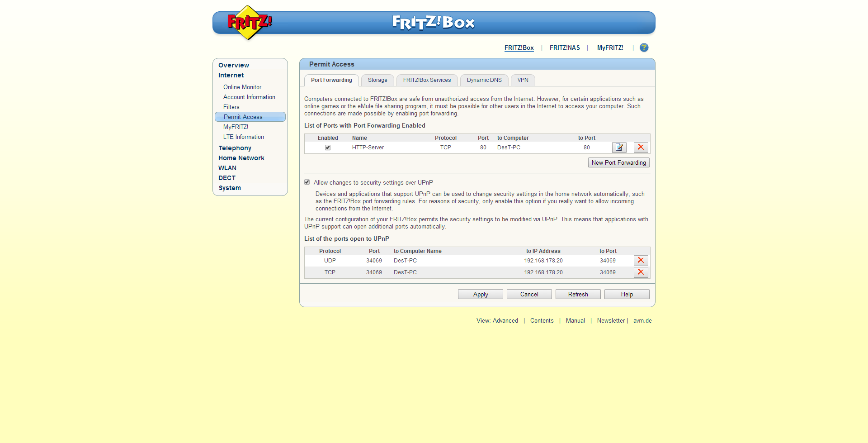Viewport: 868px width, 443px height.
Task: Open the Manual footer link
Action: [576, 320]
